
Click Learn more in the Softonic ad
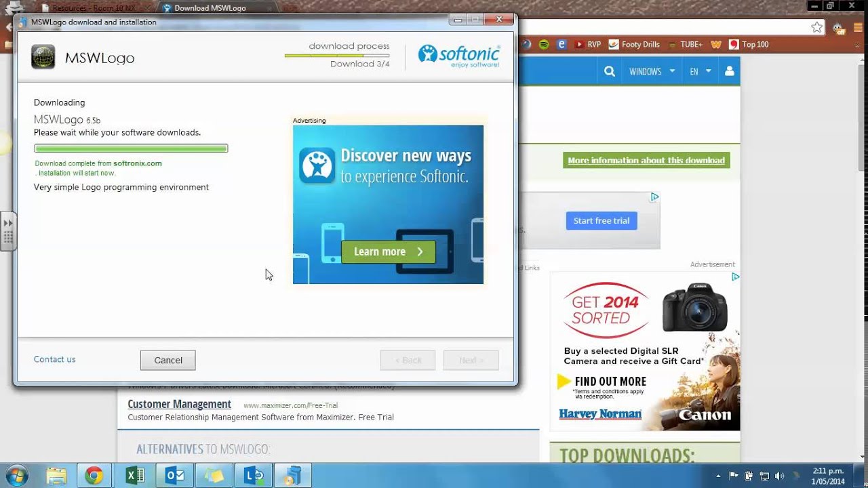click(x=389, y=251)
